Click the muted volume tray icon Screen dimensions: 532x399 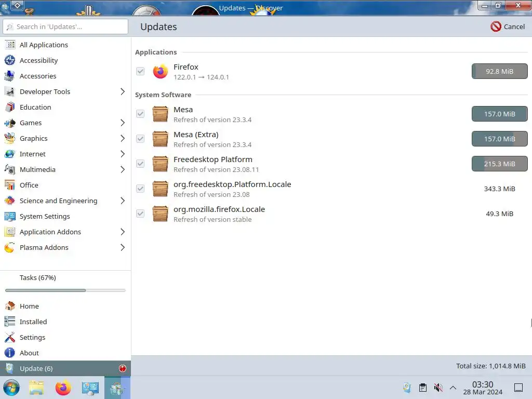[x=438, y=388]
